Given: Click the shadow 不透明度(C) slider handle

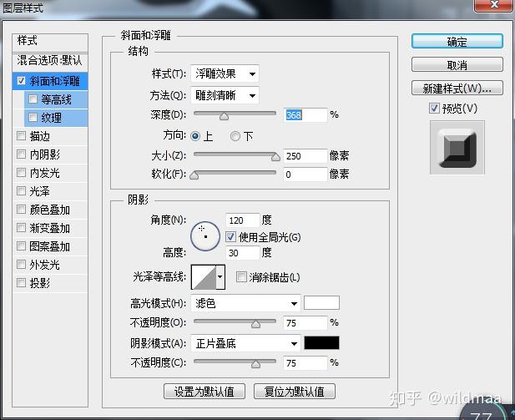Looking at the screenshot, I should [255, 364].
